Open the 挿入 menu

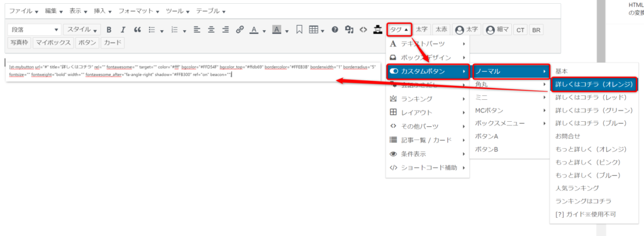click(102, 11)
